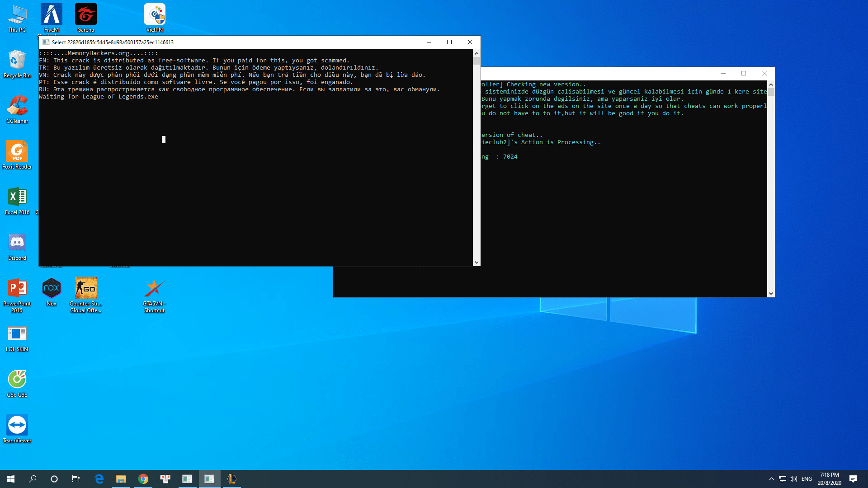Close the background cyan-text console
The width and height of the screenshot is (868, 488).
764,73
